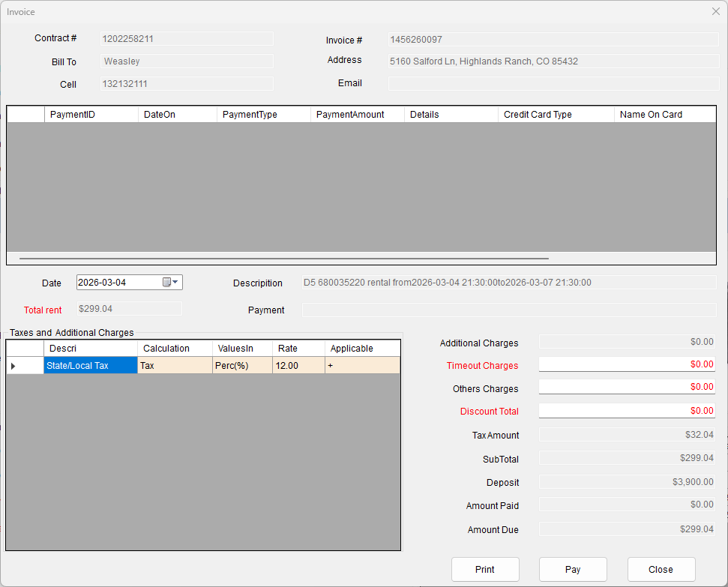Click the PaymentID column header
This screenshot has width=728, height=587.
(x=91, y=115)
